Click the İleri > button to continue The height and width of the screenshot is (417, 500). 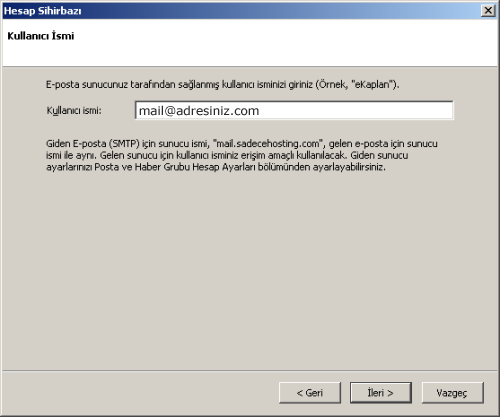click(381, 393)
